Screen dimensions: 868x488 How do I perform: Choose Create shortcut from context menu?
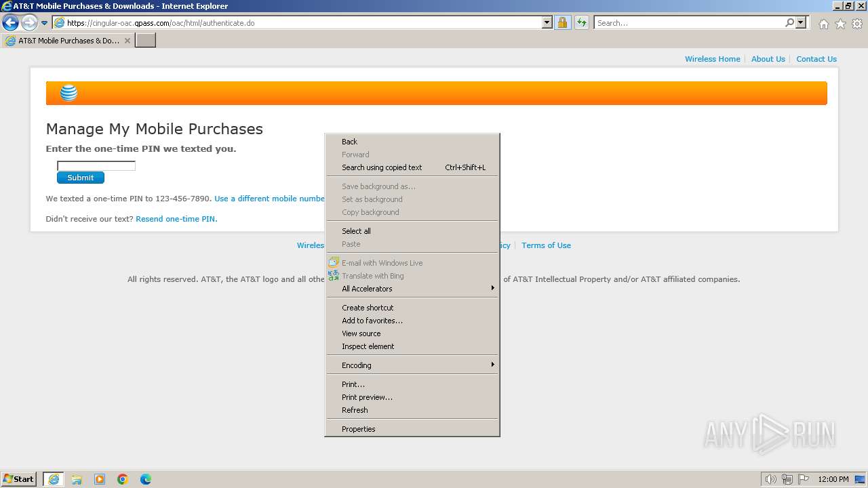coord(412,308)
